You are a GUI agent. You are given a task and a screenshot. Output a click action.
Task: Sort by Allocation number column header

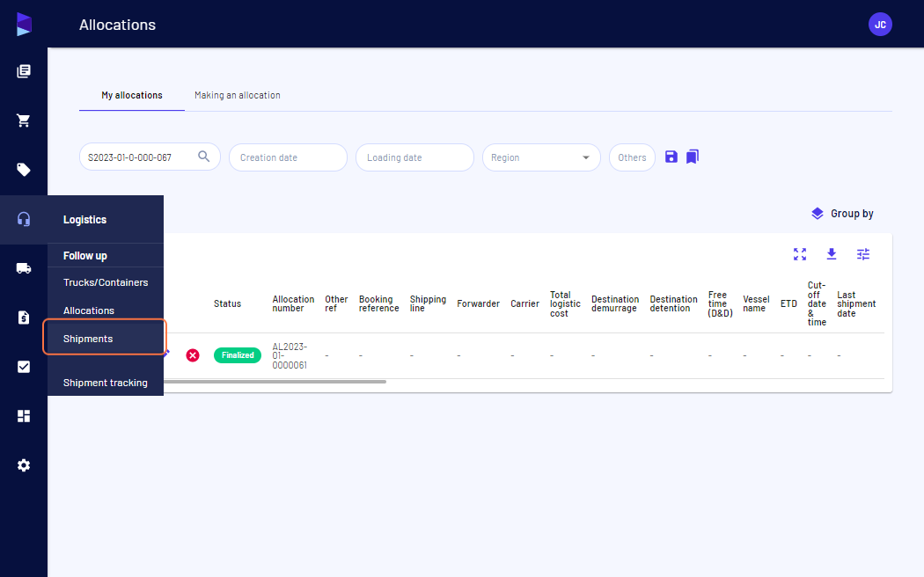293,303
